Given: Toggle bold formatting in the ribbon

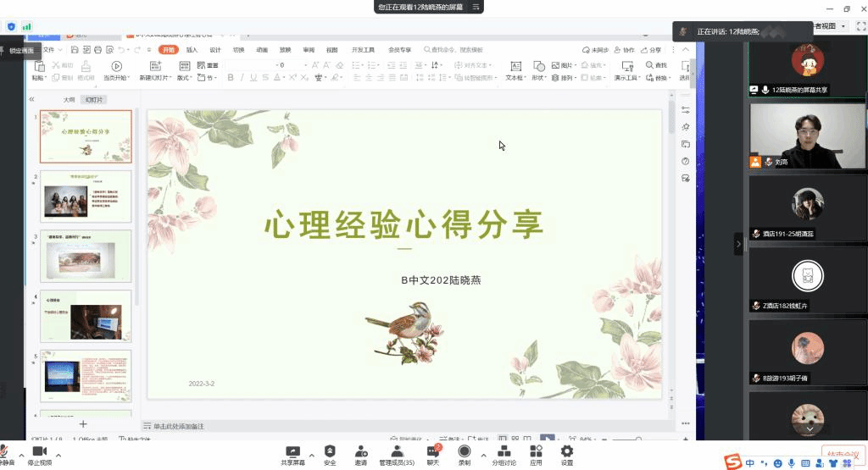Looking at the screenshot, I should pyautogui.click(x=230, y=78).
